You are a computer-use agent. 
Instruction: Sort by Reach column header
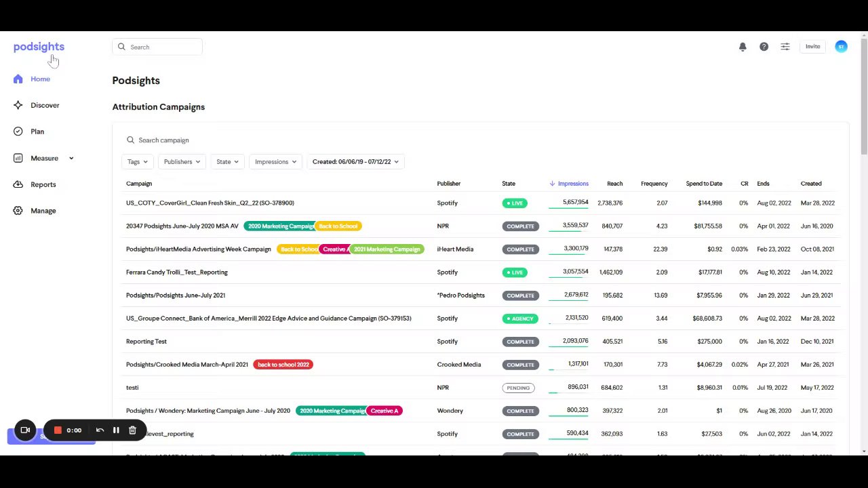pyautogui.click(x=615, y=184)
